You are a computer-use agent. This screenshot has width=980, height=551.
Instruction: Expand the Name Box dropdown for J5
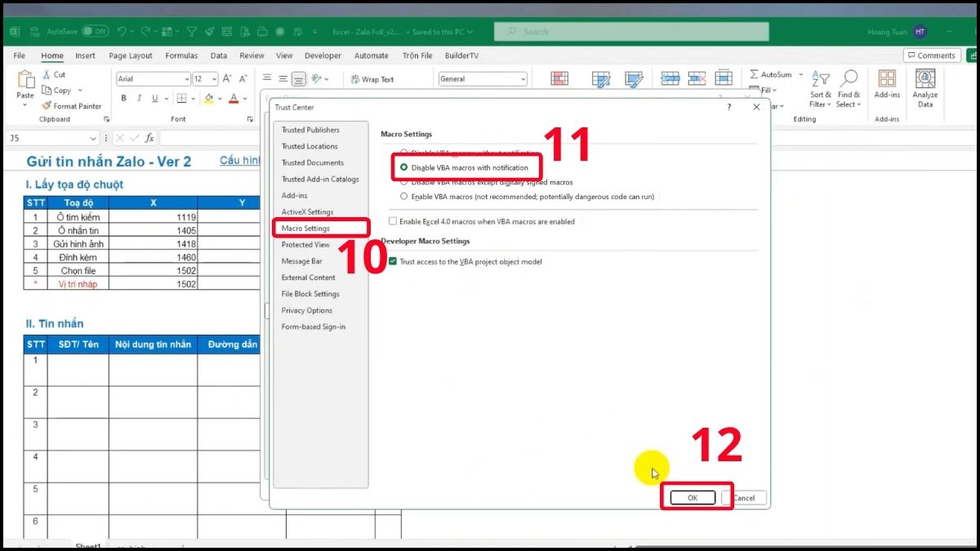[x=94, y=139]
